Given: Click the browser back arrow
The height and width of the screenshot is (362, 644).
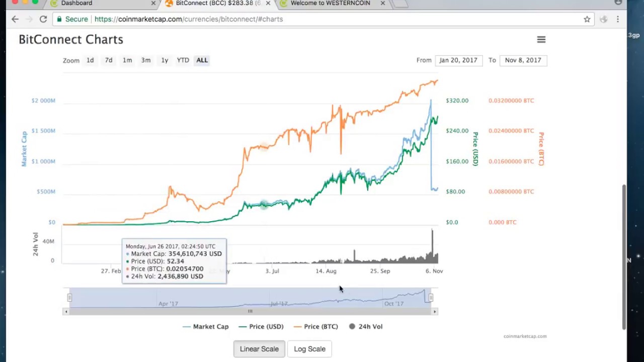Looking at the screenshot, I should click(x=15, y=19).
